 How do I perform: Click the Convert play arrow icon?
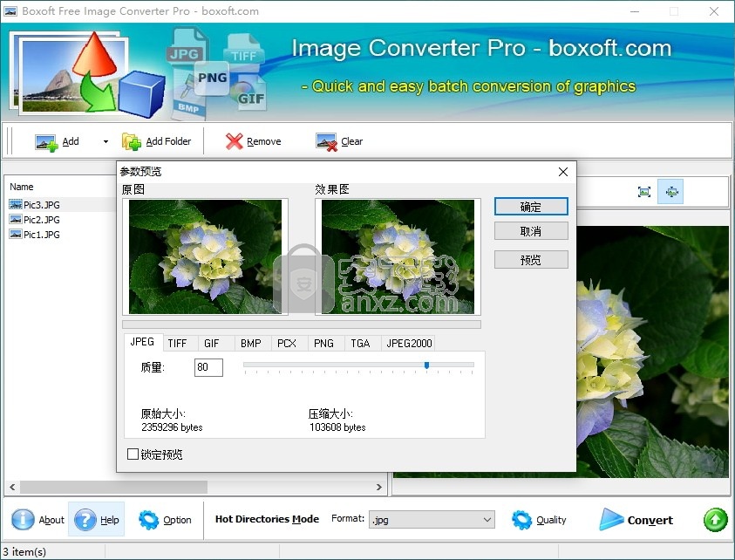point(611,519)
